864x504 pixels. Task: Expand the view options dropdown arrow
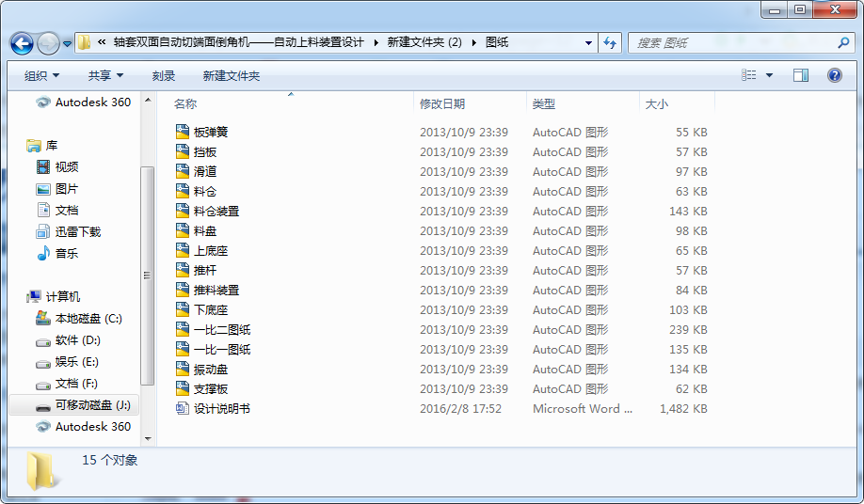coord(769,75)
